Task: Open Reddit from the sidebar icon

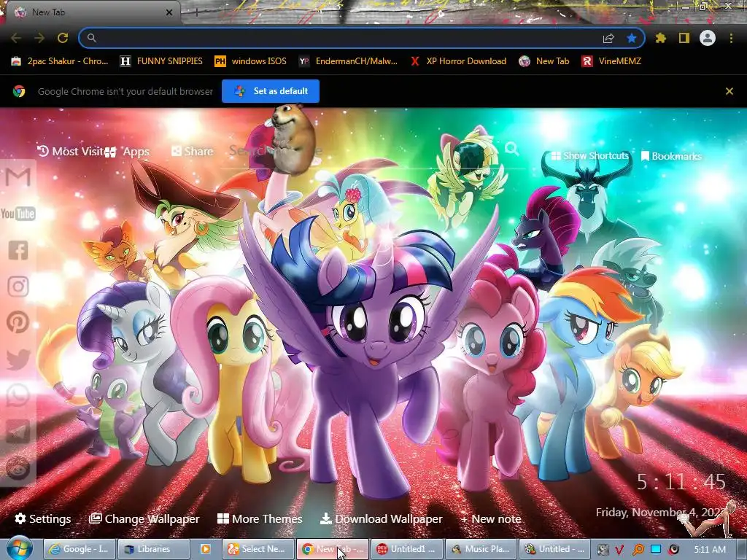Action: pos(18,468)
